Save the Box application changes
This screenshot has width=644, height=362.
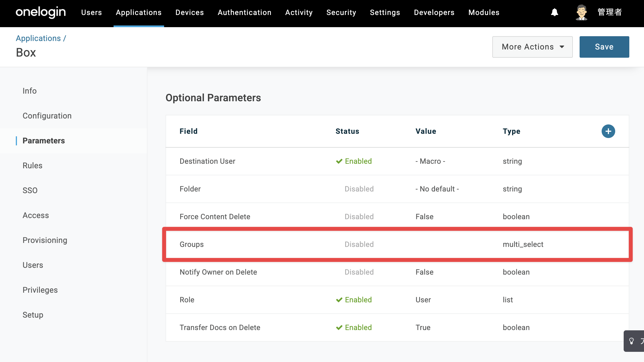point(604,47)
